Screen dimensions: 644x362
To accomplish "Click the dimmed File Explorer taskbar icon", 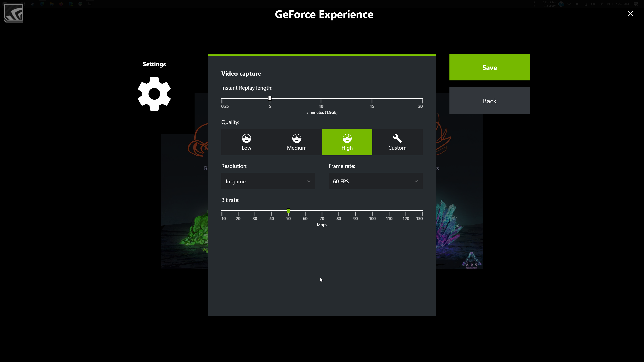I will pyautogui.click(x=51, y=4).
